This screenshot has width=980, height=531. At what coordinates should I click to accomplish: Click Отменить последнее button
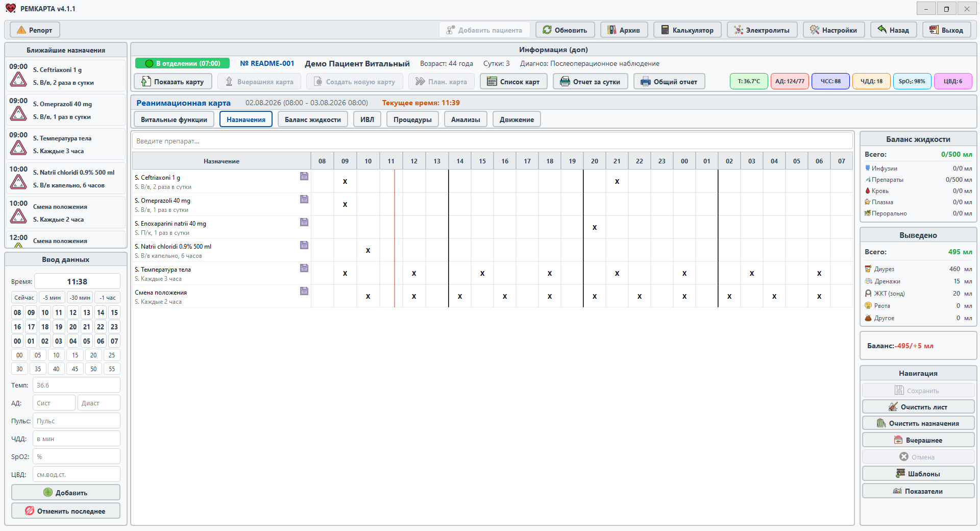(66, 511)
